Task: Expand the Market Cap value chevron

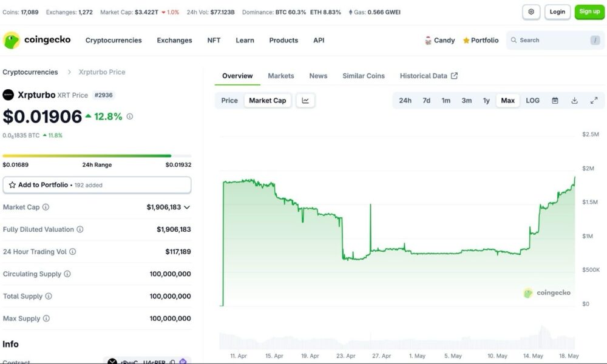Action: 187,207
